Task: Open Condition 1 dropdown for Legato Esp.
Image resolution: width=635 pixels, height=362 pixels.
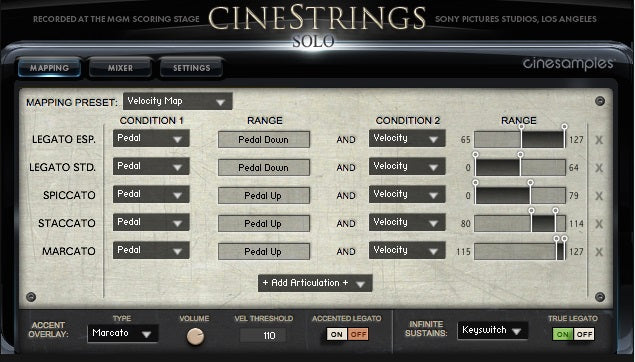Action: [x=151, y=138]
